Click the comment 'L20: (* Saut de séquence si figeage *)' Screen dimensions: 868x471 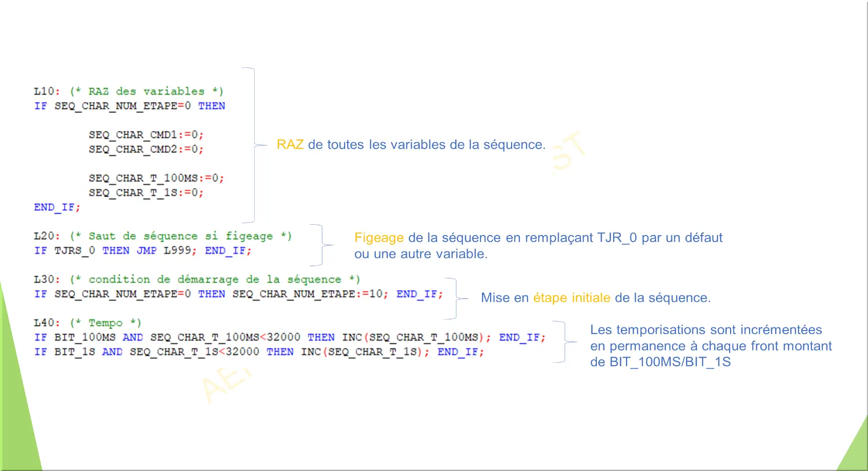click(163, 236)
